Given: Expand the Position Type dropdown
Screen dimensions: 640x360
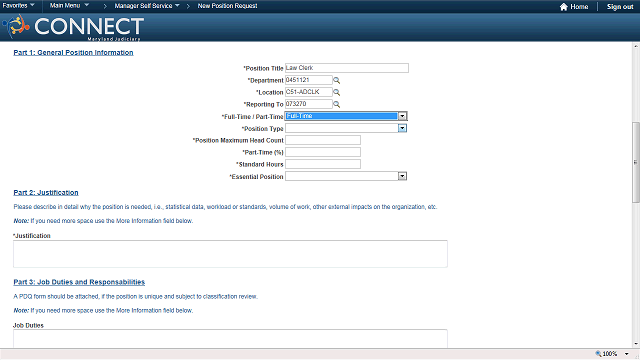Looking at the screenshot, I should click(x=402, y=128).
